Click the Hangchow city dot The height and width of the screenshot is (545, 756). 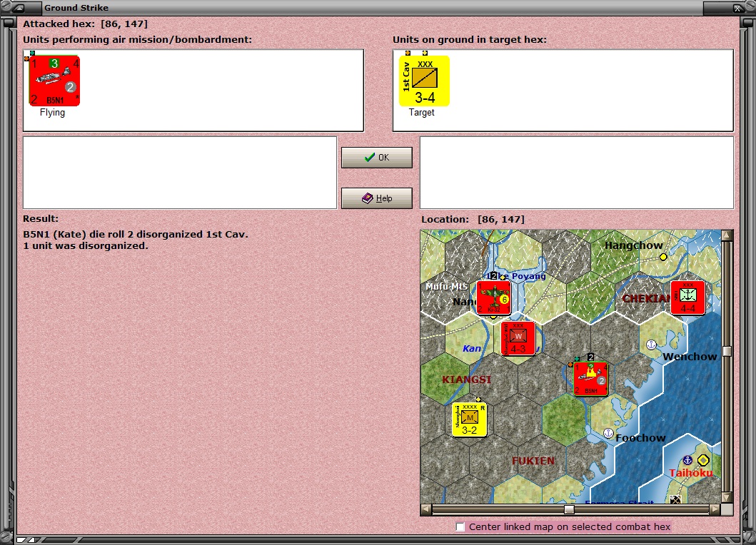point(663,257)
